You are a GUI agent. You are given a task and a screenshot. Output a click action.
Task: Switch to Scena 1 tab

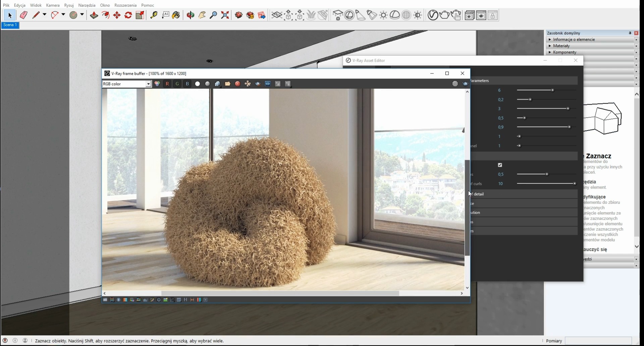(10, 25)
